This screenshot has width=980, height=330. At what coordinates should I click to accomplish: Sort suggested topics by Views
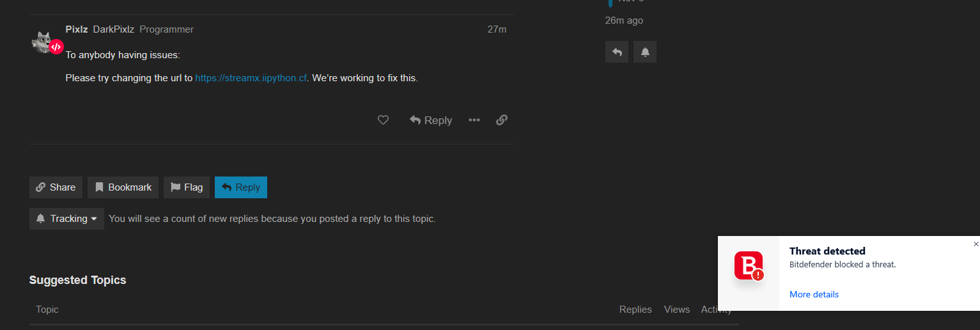676,310
